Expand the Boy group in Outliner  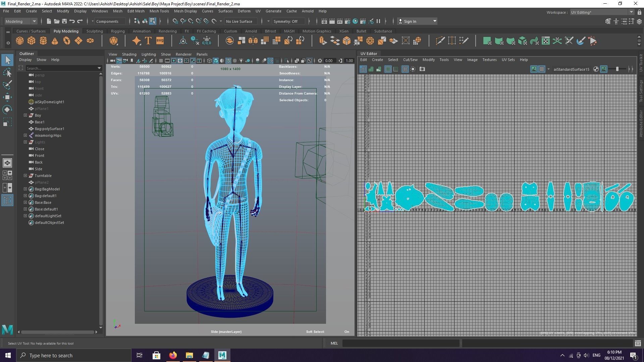point(25,115)
